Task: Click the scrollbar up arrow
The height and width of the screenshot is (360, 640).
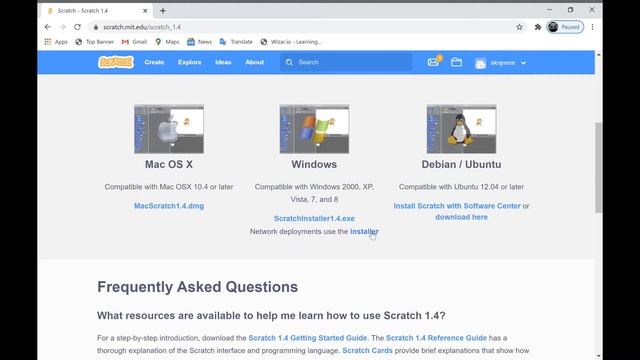Action: pyautogui.click(x=598, y=54)
